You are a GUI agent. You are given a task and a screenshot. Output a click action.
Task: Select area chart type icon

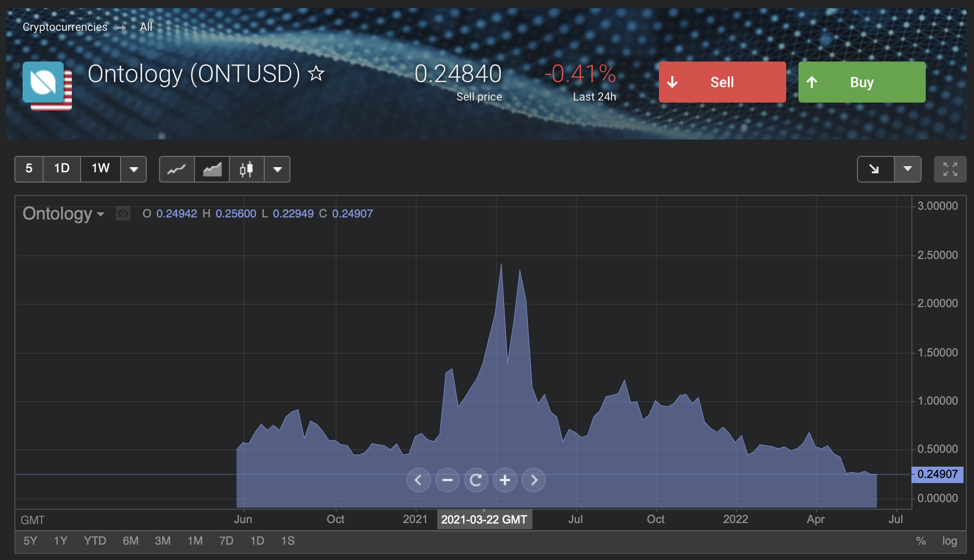tap(212, 169)
